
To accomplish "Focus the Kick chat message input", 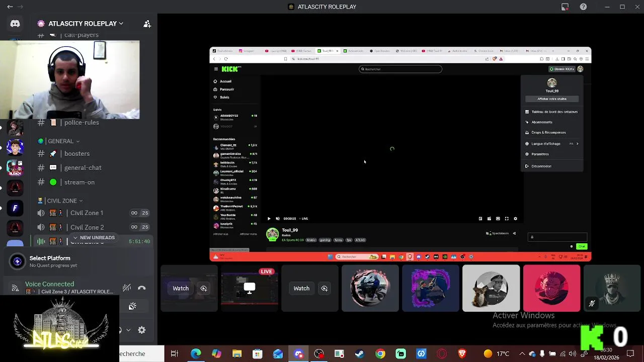I will click(557, 237).
